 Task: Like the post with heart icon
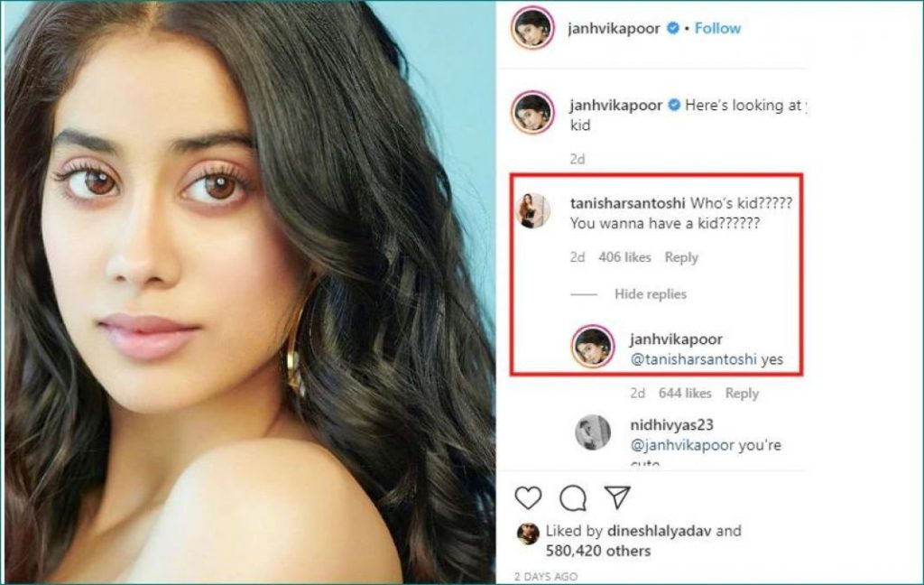coord(528,497)
